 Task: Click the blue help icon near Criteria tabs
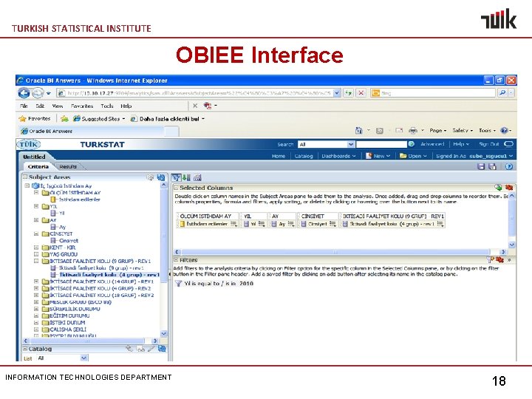(509, 166)
